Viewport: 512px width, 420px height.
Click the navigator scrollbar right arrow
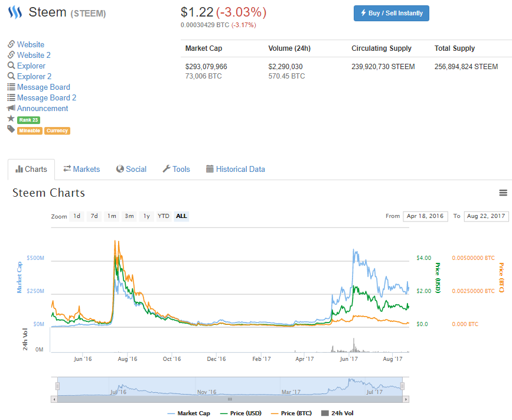click(406, 399)
